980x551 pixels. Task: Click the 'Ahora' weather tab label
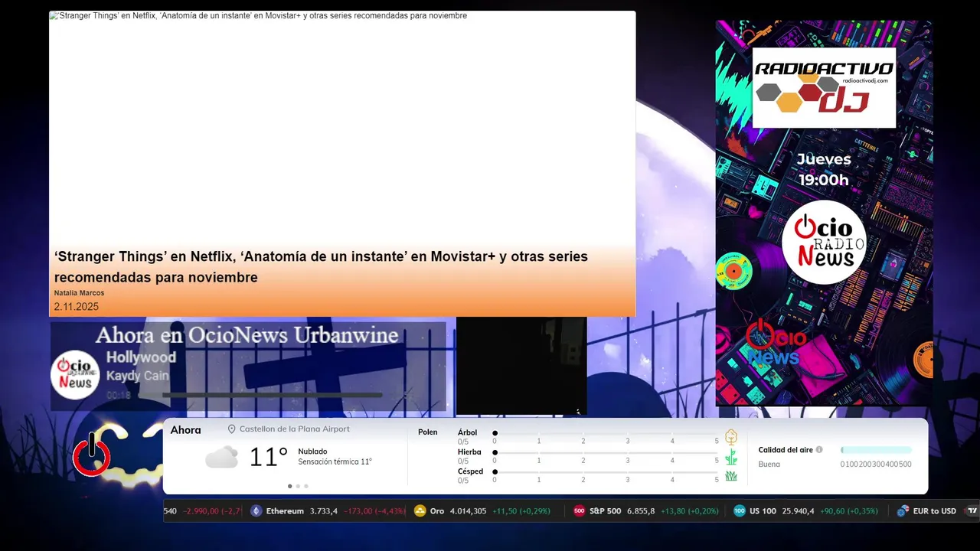186,430
